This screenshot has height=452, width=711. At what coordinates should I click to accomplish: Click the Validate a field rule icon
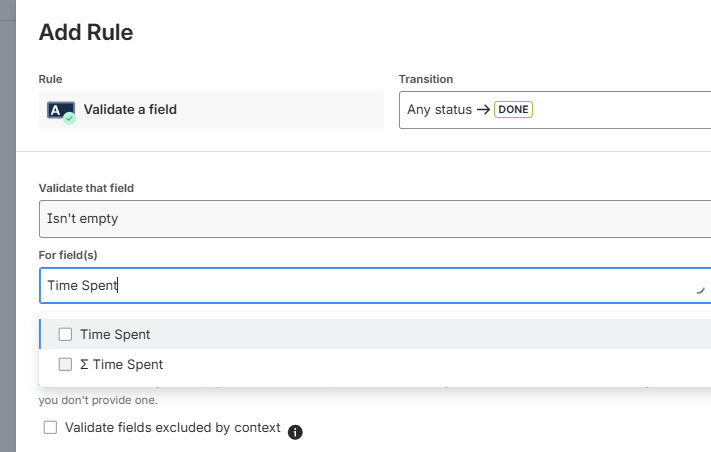(61, 110)
